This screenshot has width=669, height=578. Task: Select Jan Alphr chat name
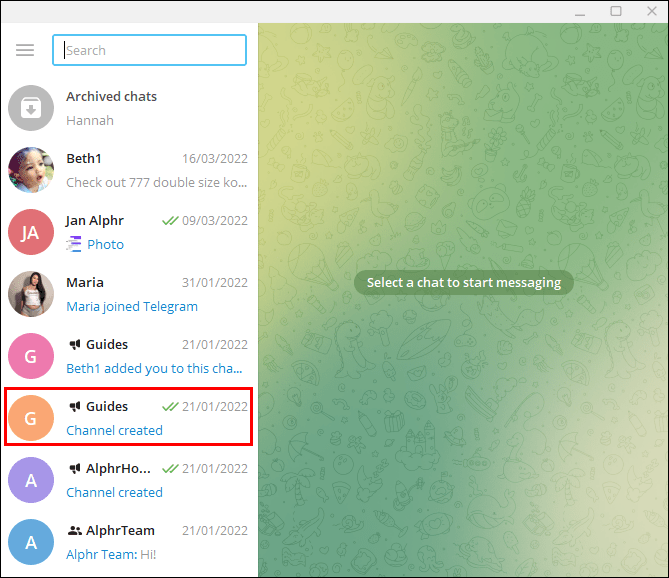point(95,221)
